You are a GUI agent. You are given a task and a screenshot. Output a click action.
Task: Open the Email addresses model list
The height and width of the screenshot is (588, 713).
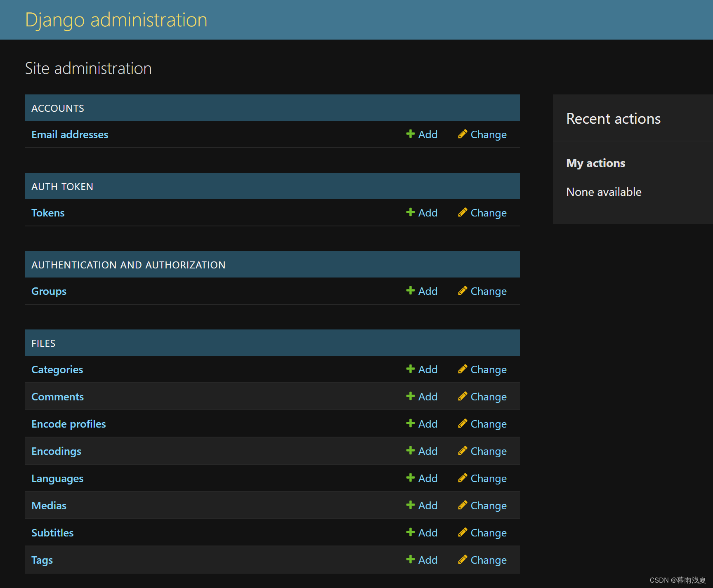(x=70, y=134)
